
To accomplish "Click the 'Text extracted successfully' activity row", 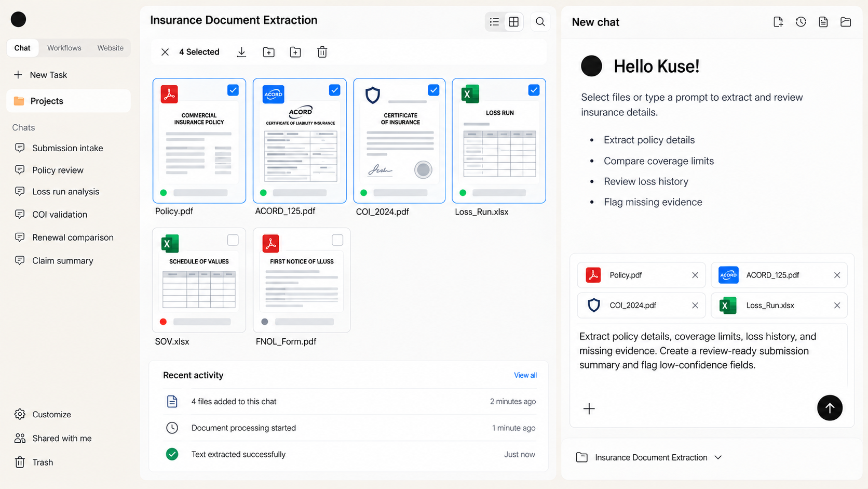I will coord(350,454).
